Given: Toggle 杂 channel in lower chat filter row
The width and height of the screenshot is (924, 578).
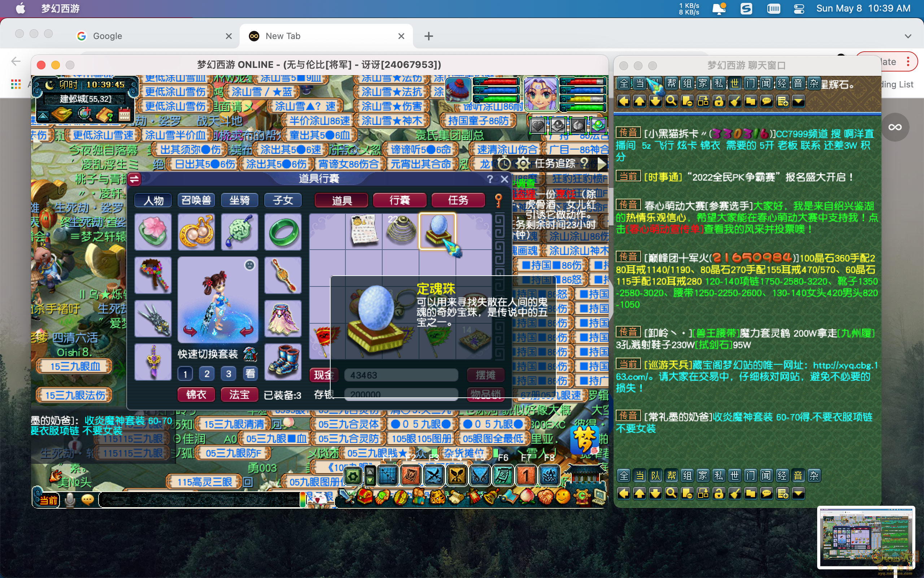Looking at the screenshot, I should pos(814,475).
